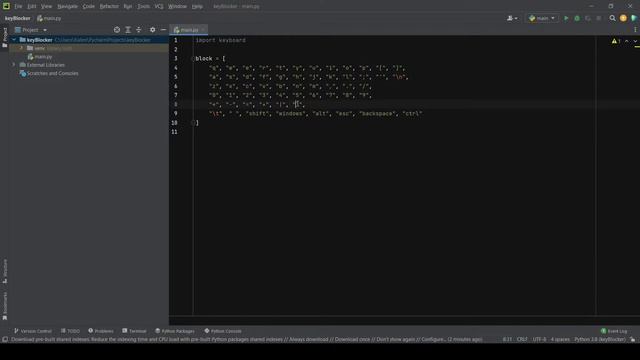
Task: Toggle the Project sidebar tab
Action: 4,37
